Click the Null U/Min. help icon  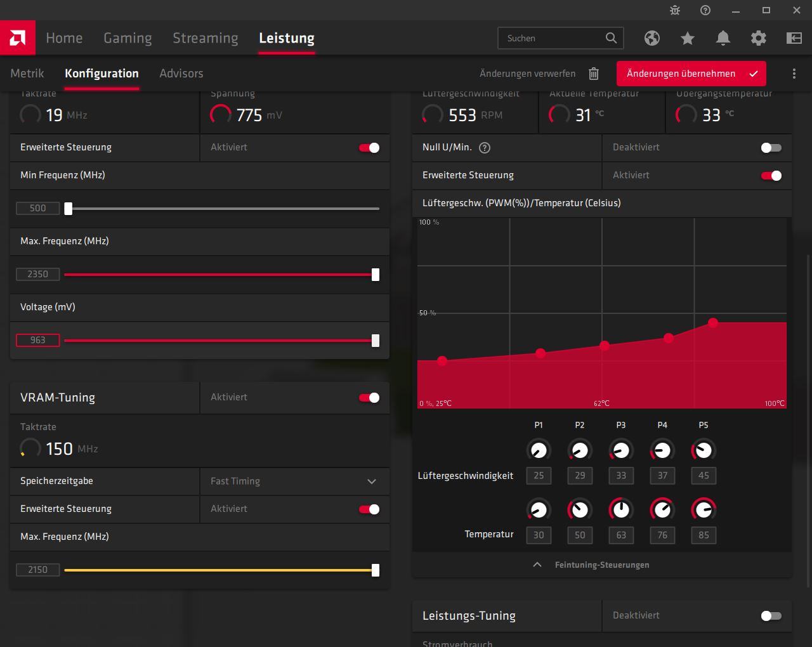(x=485, y=148)
